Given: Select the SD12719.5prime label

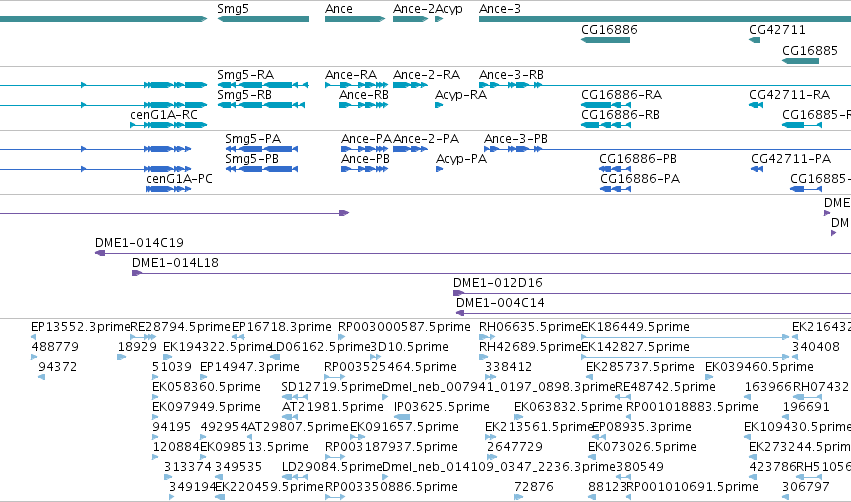Looking at the screenshot, I should [x=332, y=387].
